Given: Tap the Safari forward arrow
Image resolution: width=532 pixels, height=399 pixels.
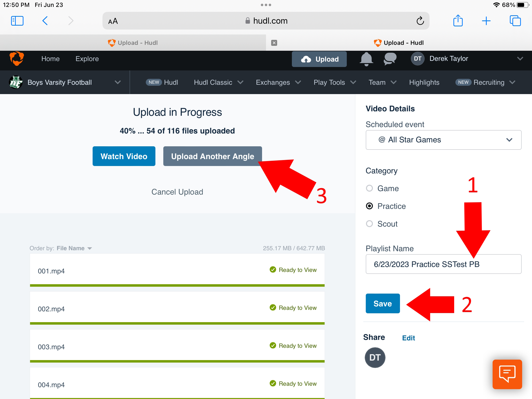Looking at the screenshot, I should [x=71, y=21].
